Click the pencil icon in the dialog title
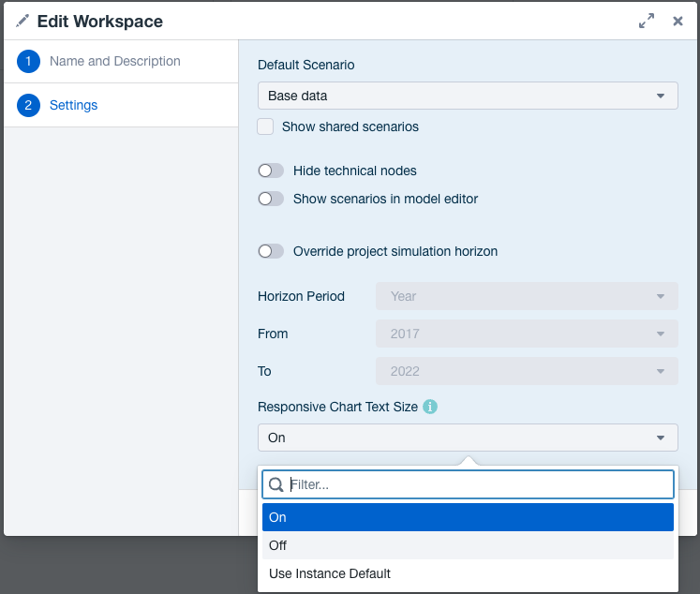Image resolution: width=700 pixels, height=594 pixels. point(22,21)
